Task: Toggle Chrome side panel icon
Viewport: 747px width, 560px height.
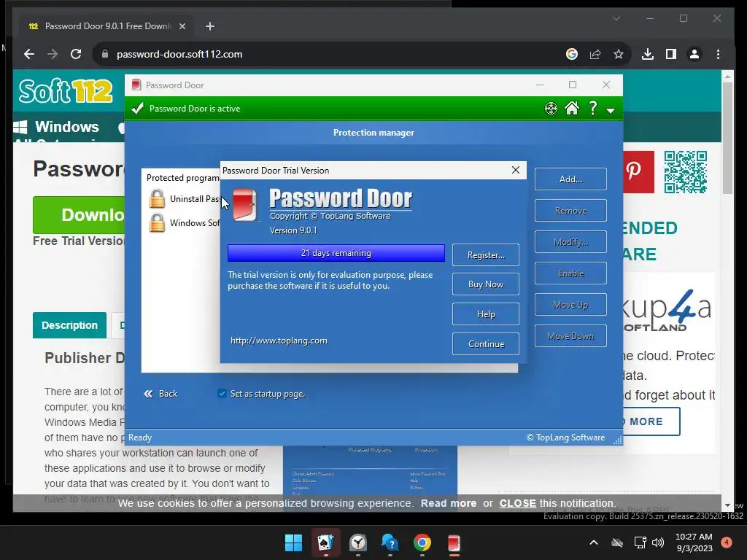Action: point(671,54)
